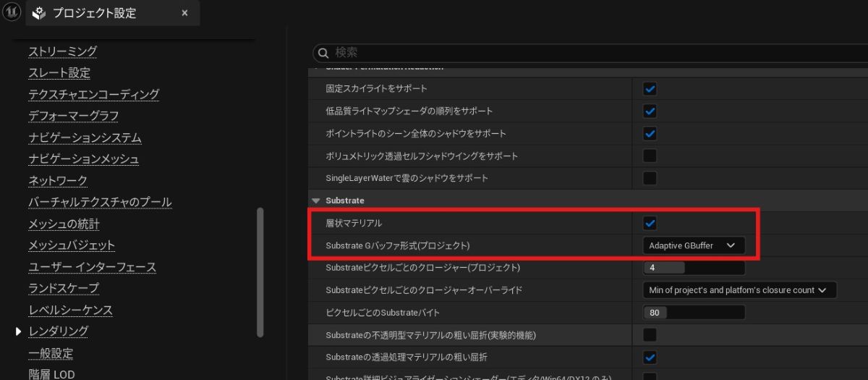Open the Adaptive GBuffer dropdown
Image resolution: width=868 pixels, height=380 pixels.
(692, 246)
